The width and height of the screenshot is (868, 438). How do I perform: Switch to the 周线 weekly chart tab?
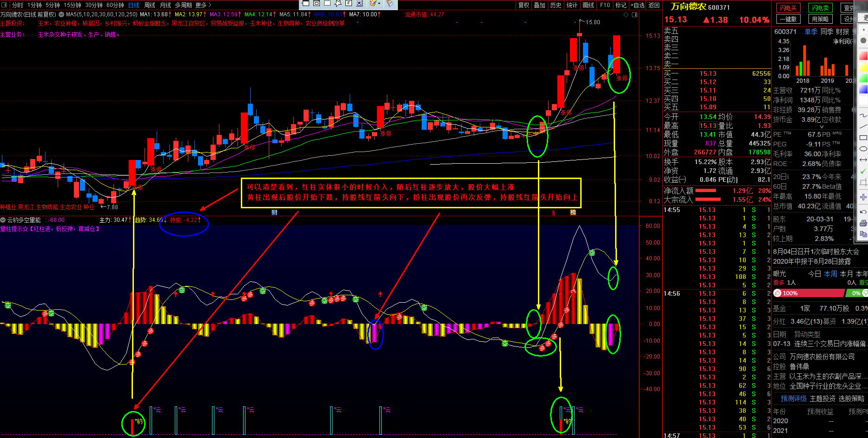150,5
